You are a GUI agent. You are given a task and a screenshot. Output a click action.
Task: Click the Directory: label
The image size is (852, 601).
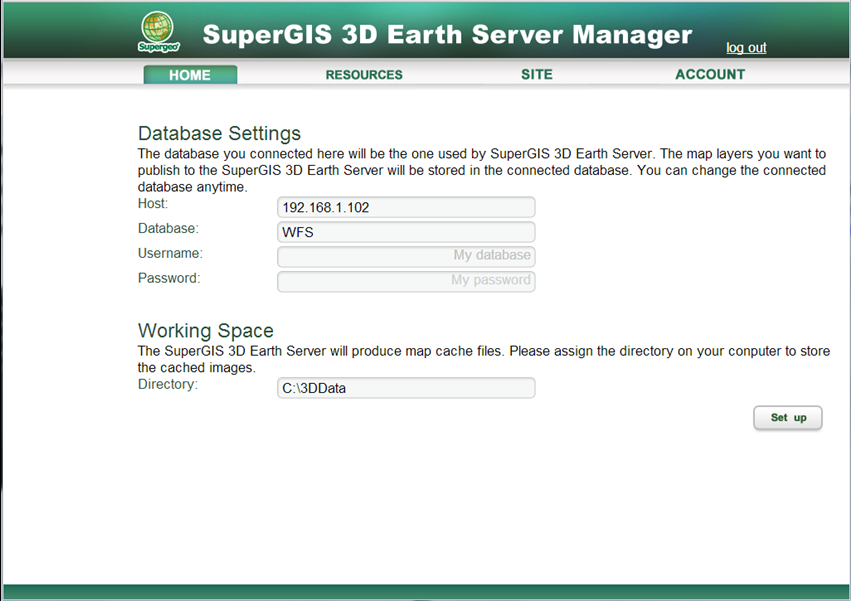(168, 384)
